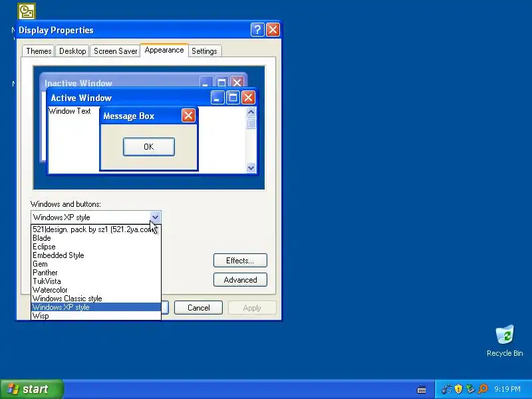
Task: Click the Active Window preview minimize icon
Action: (217, 98)
